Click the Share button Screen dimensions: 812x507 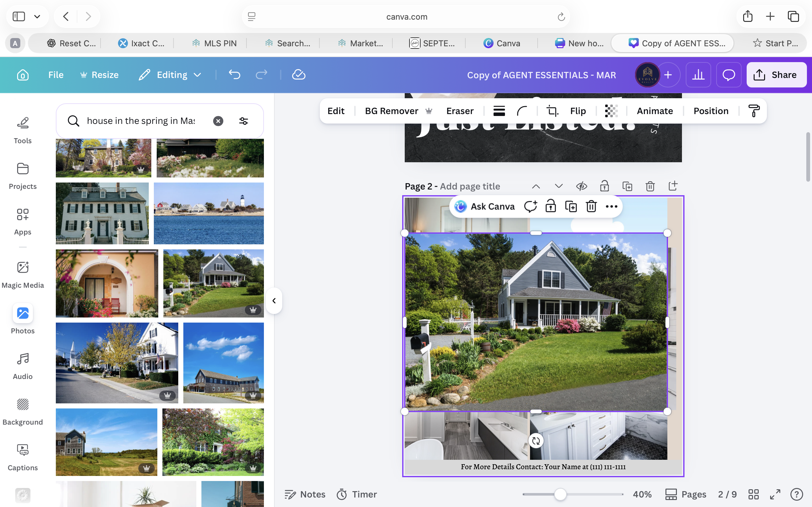tap(776, 75)
